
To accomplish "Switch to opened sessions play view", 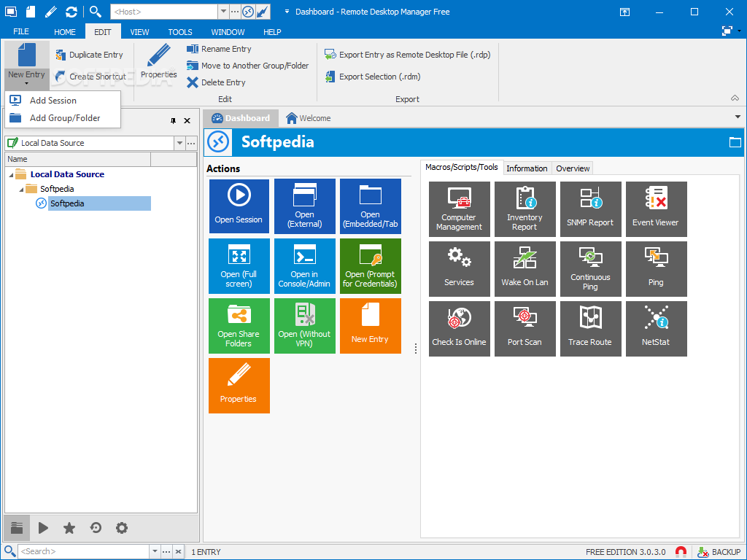I will tap(43, 528).
